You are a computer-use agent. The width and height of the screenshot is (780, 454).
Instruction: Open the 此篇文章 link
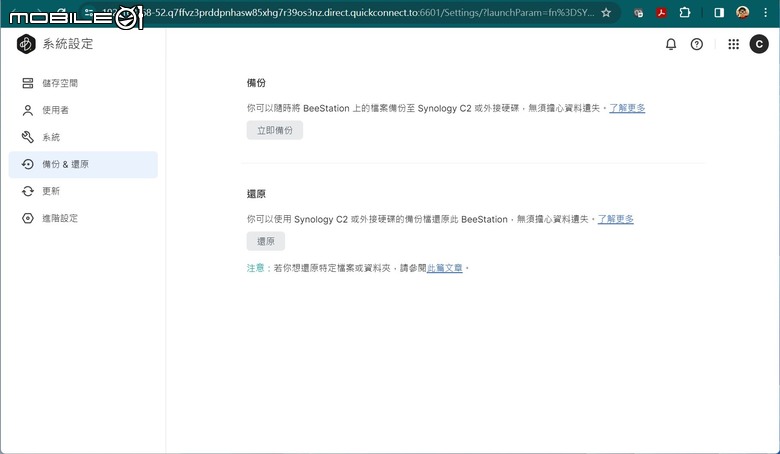[444, 268]
